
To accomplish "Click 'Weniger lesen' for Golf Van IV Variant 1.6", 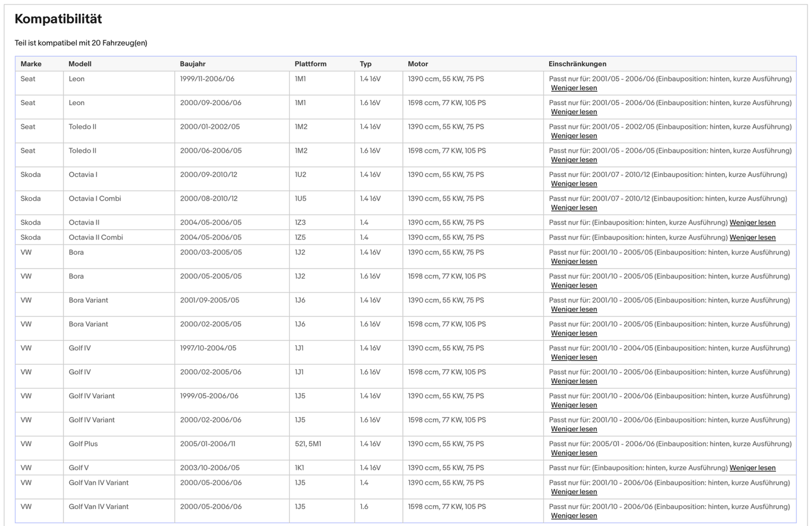I will pyautogui.click(x=573, y=516).
